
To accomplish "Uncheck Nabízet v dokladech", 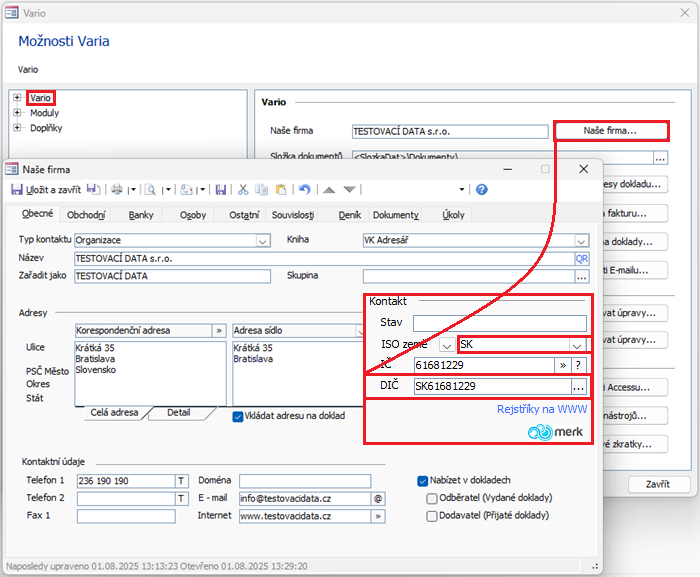I will [422, 481].
